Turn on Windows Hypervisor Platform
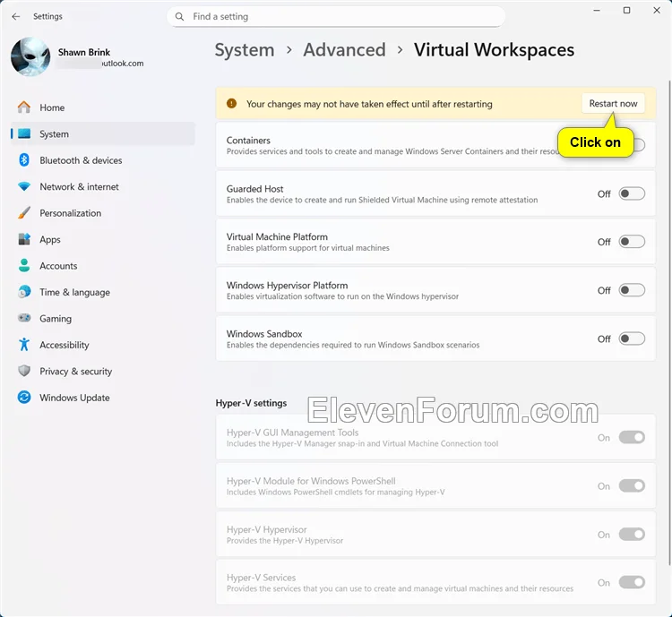Viewport: 672px width, 617px height. [x=632, y=290]
